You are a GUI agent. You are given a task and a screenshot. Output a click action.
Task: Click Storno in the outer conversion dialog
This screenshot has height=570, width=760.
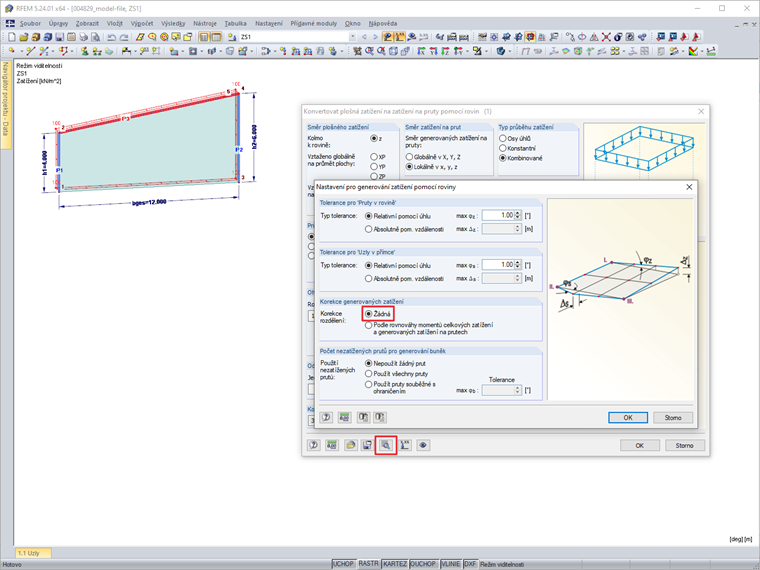coord(684,445)
